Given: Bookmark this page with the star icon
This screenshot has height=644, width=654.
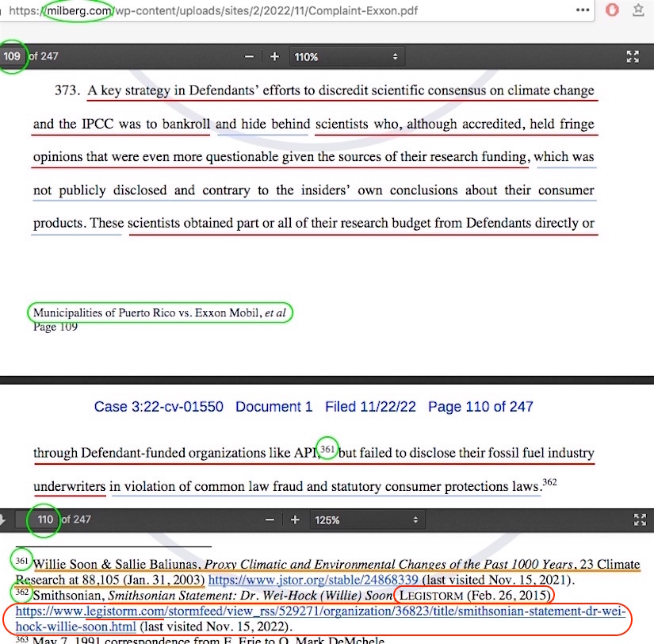Looking at the screenshot, I should tap(638, 11).
